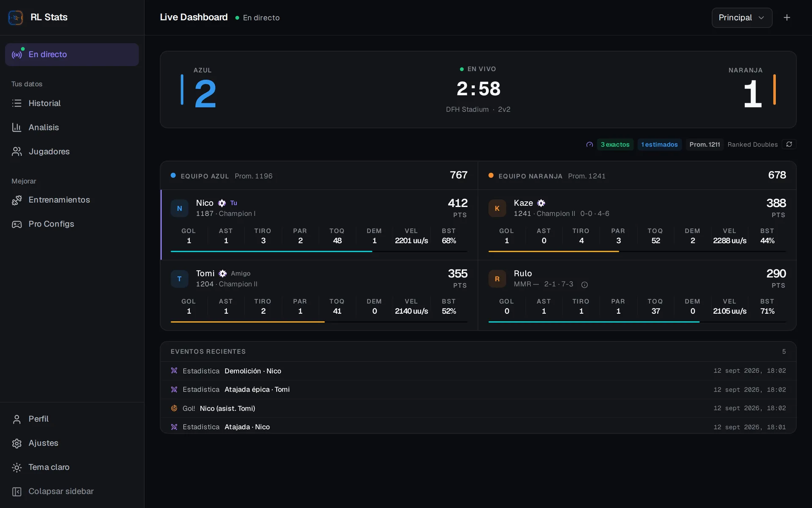
Task: Click the info icon next to Rulo's record
Action: tap(584, 285)
